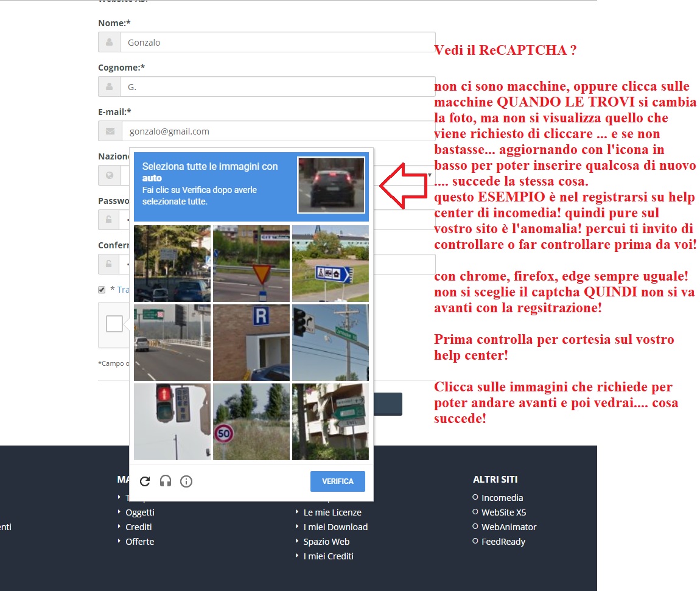Select the tile with the blue R sign

click(251, 343)
